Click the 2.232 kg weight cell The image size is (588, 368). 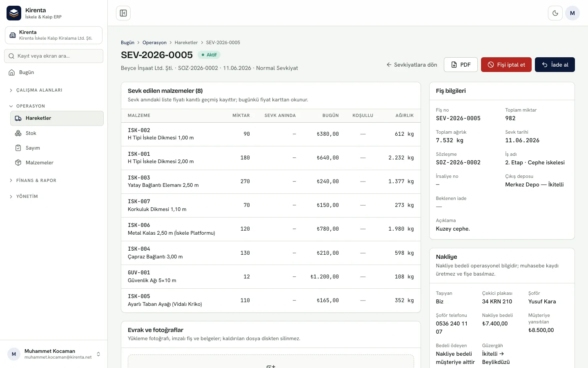click(401, 158)
